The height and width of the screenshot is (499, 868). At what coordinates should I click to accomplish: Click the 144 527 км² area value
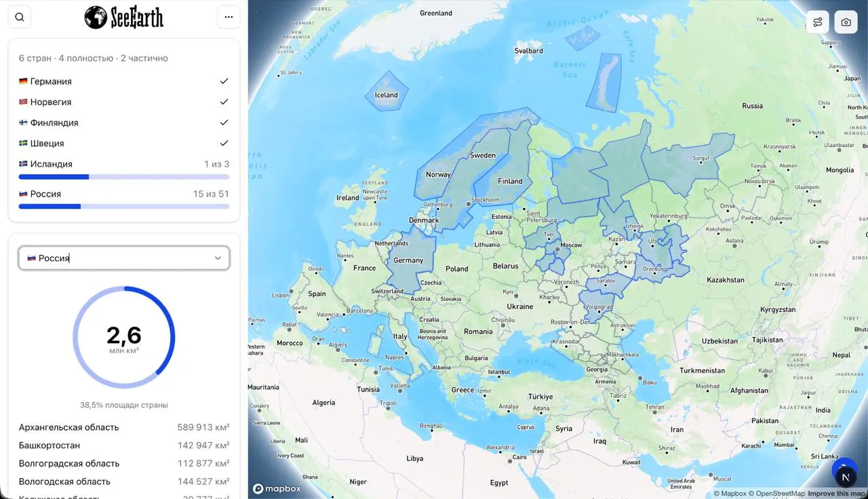pyautogui.click(x=203, y=481)
